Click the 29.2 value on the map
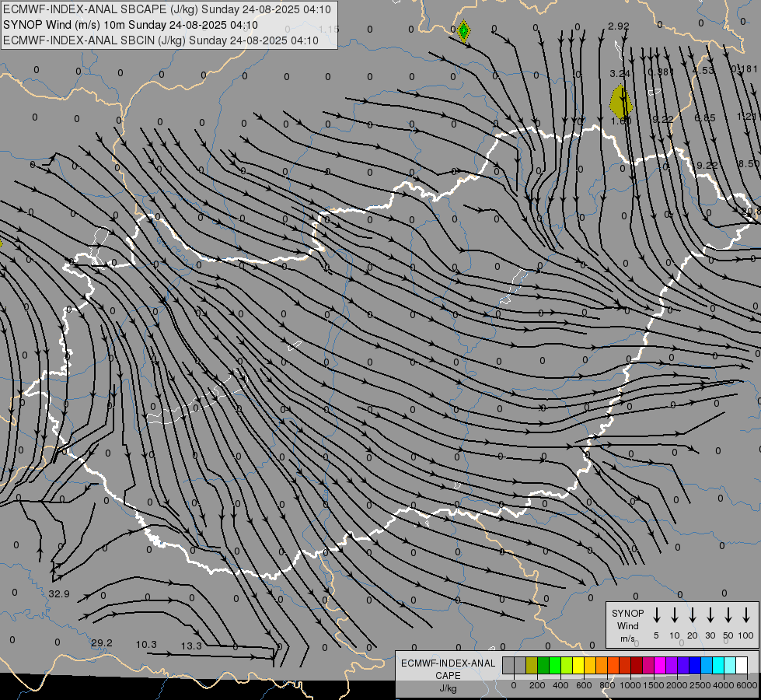Image resolution: width=761 pixels, height=700 pixels. 101,642
